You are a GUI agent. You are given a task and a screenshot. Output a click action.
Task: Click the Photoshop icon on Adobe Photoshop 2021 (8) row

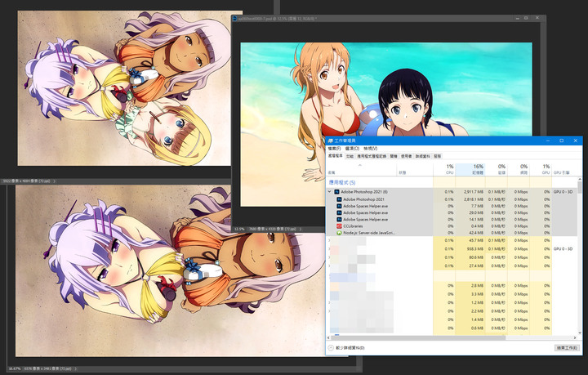tap(336, 192)
